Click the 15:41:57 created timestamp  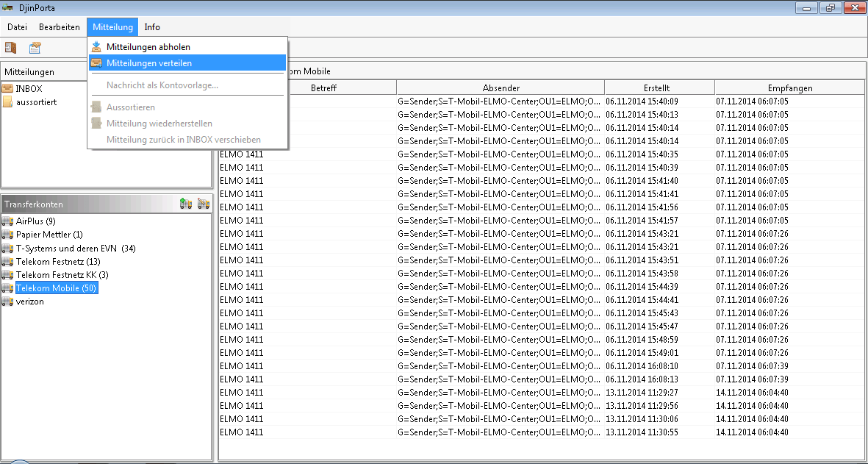point(642,221)
